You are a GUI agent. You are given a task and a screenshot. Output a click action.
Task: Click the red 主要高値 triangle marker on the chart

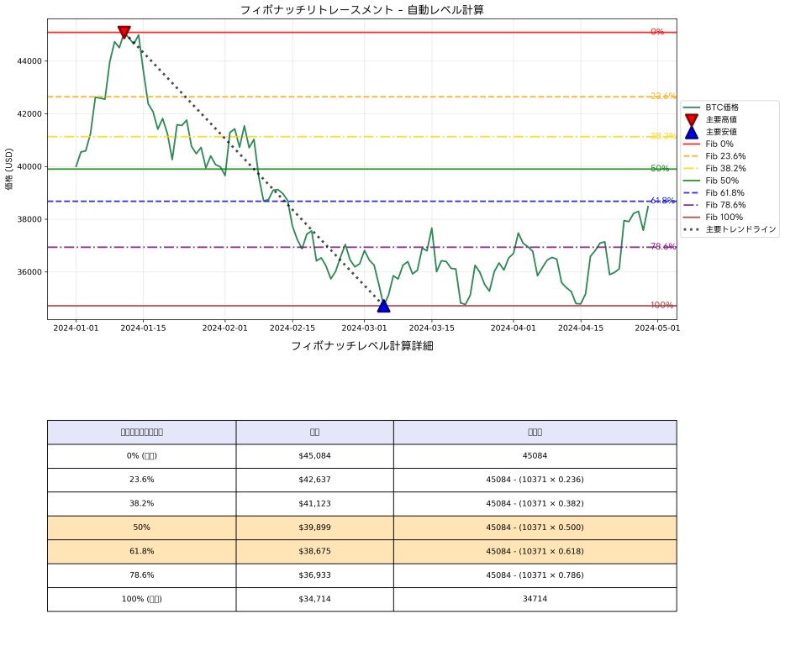(124, 31)
